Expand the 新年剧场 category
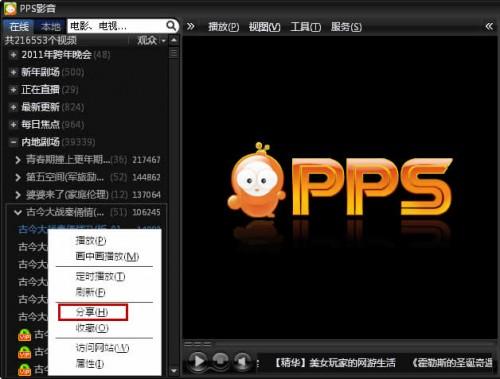The width and height of the screenshot is (500, 379). 13,72
